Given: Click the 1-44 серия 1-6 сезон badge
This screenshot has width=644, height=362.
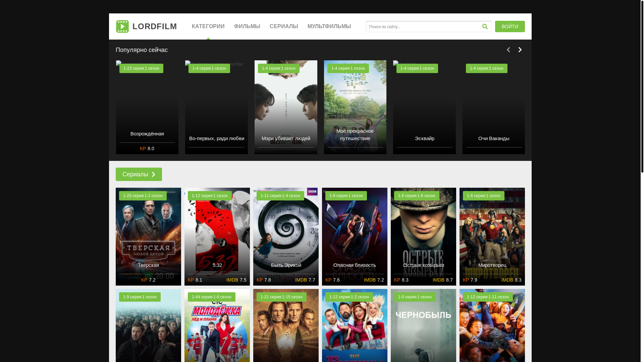Looking at the screenshot, I should [212, 297].
